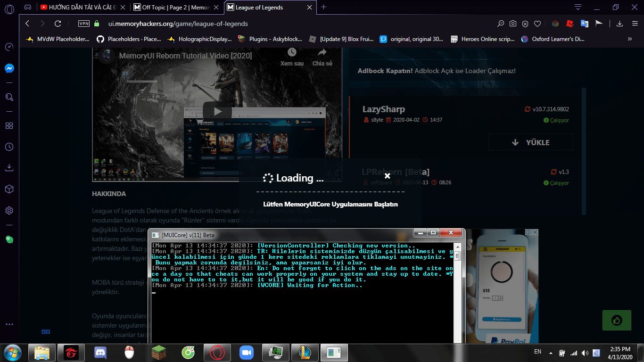Open the [Update 9] Blox Fruits bookmark

(x=341, y=39)
